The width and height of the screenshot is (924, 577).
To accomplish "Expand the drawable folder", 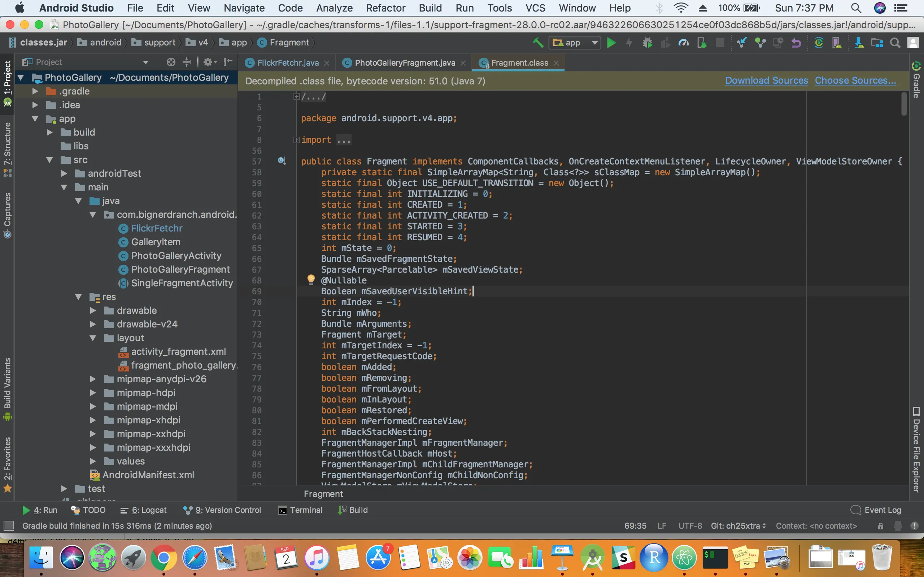I will (x=93, y=310).
